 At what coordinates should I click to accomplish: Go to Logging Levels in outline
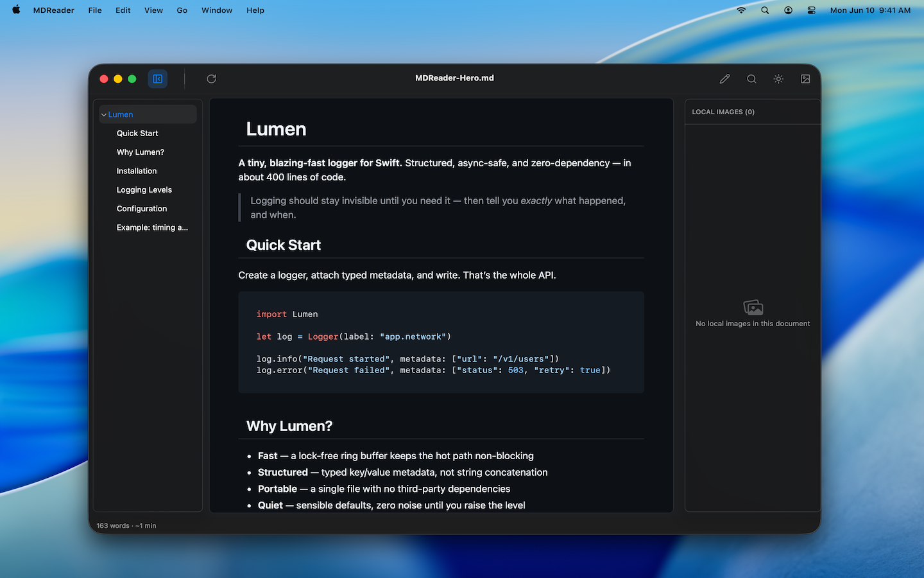(x=144, y=190)
